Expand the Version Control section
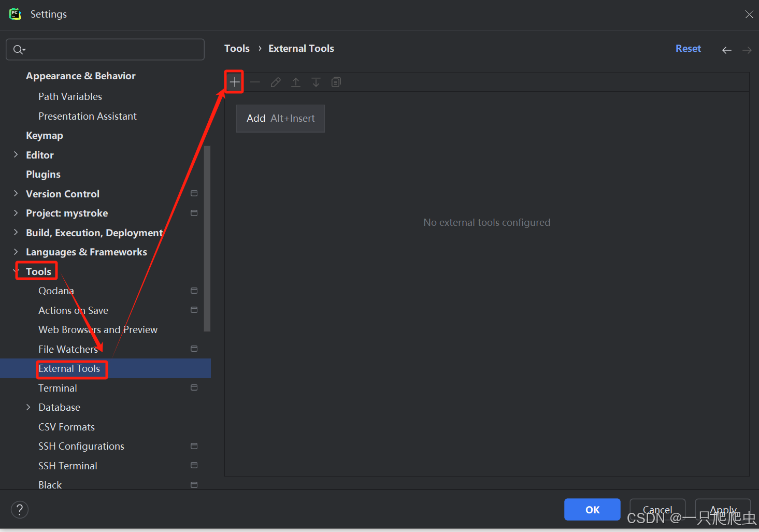 pyautogui.click(x=16, y=193)
